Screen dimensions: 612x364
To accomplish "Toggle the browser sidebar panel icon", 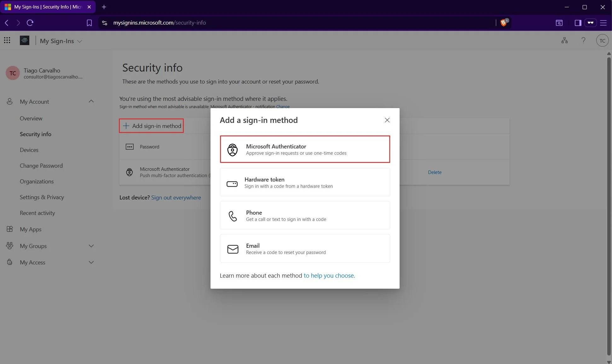I will click(x=578, y=23).
